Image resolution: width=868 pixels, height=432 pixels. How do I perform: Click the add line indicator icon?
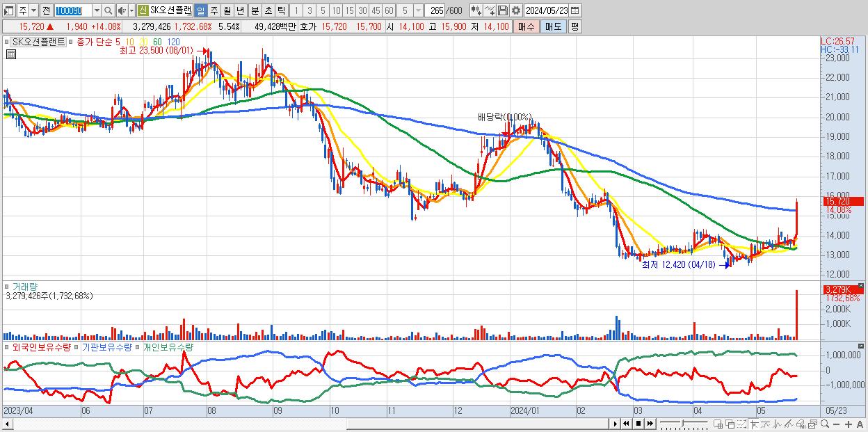(489, 10)
